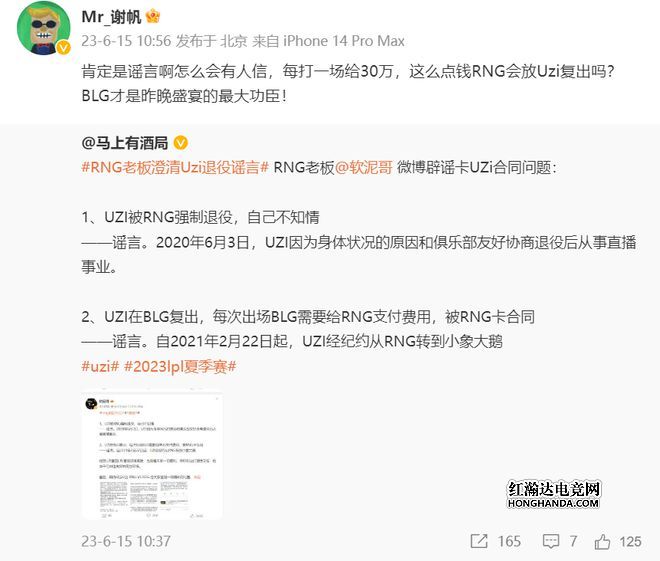
Task: Enlarge the attached screenshot thumbnail
Action: pyautogui.click(x=152, y=456)
